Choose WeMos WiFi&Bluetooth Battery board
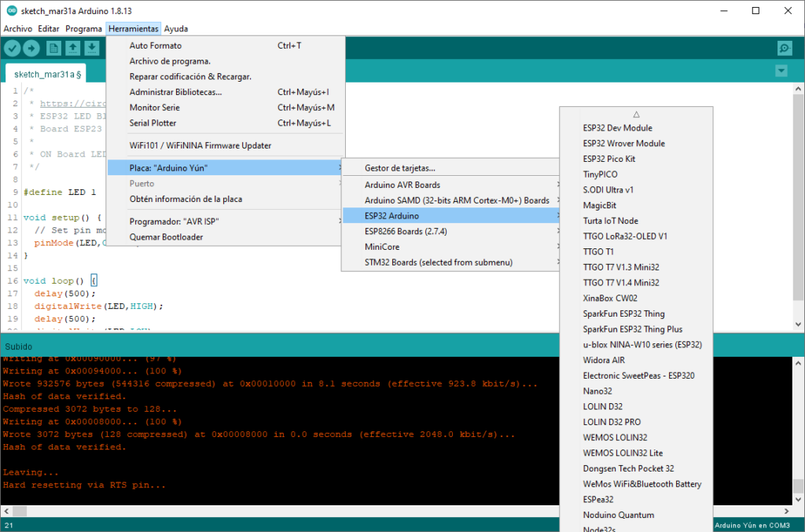The width and height of the screenshot is (805, 532). coord(636,484)
